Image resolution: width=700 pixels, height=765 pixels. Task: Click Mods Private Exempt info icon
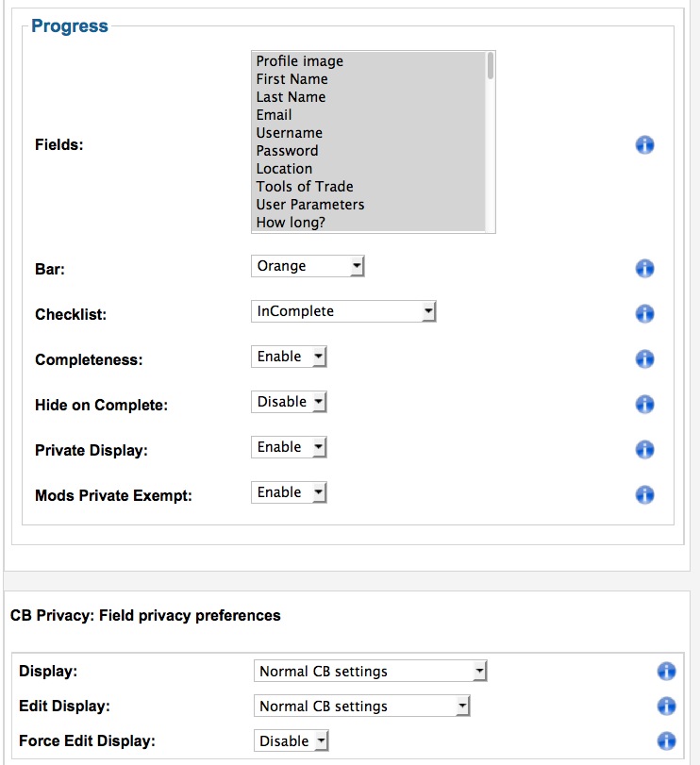(644, 494)
